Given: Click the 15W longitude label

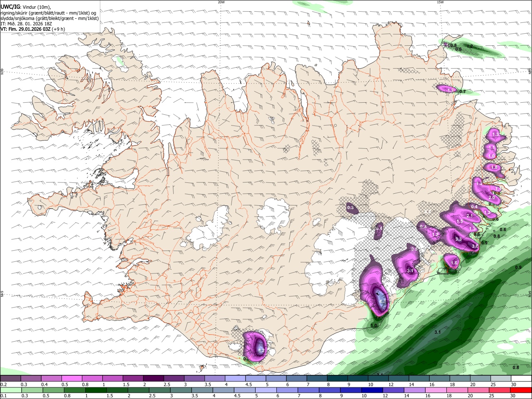Looking at the screenshot, I should pos(440,2).
